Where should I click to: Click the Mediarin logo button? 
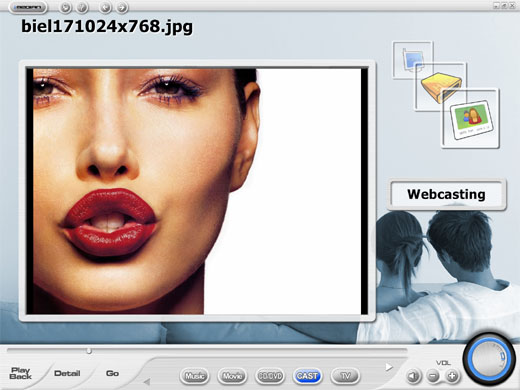[x=28, y=7]
